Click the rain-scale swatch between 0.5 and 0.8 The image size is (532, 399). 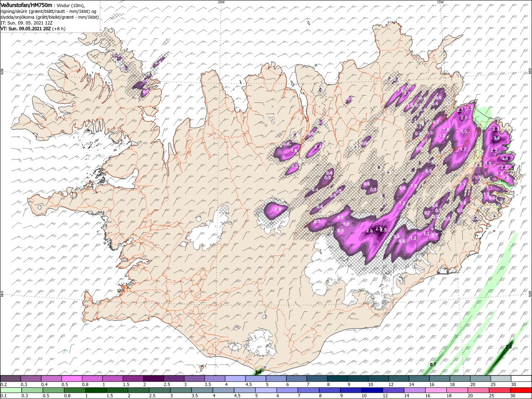[54, 390]
